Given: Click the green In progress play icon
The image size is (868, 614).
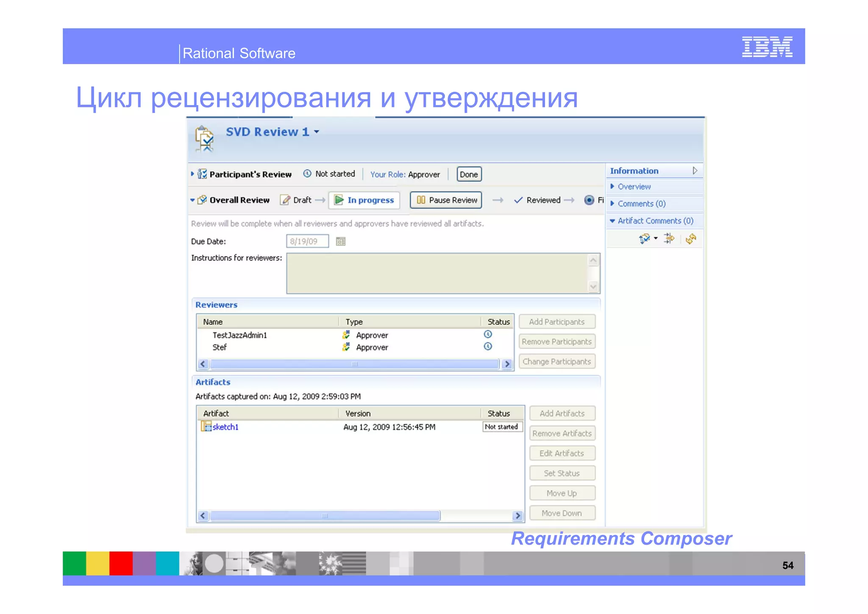Looking at the screenshot, I should (339, 200).
